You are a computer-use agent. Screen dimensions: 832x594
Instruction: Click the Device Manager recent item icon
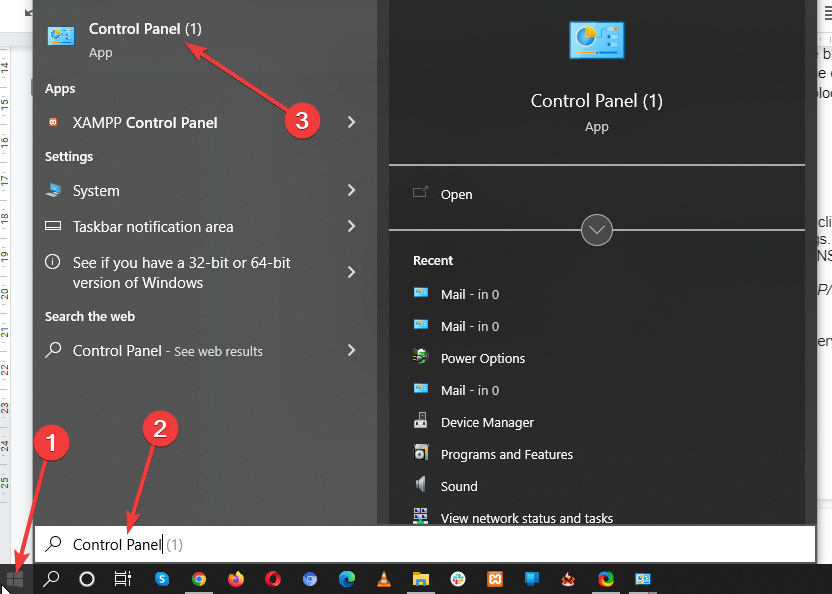[x=420, y=420]
